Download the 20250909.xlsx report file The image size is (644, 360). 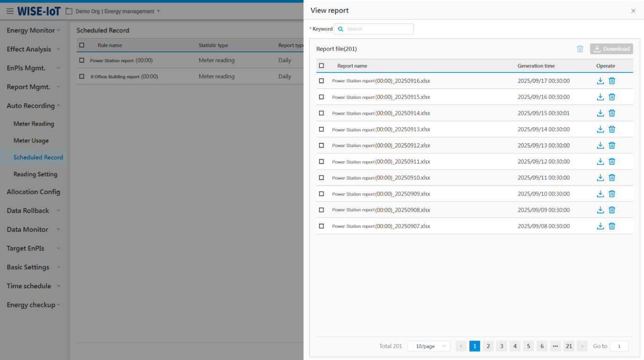[x=600, y=194]
